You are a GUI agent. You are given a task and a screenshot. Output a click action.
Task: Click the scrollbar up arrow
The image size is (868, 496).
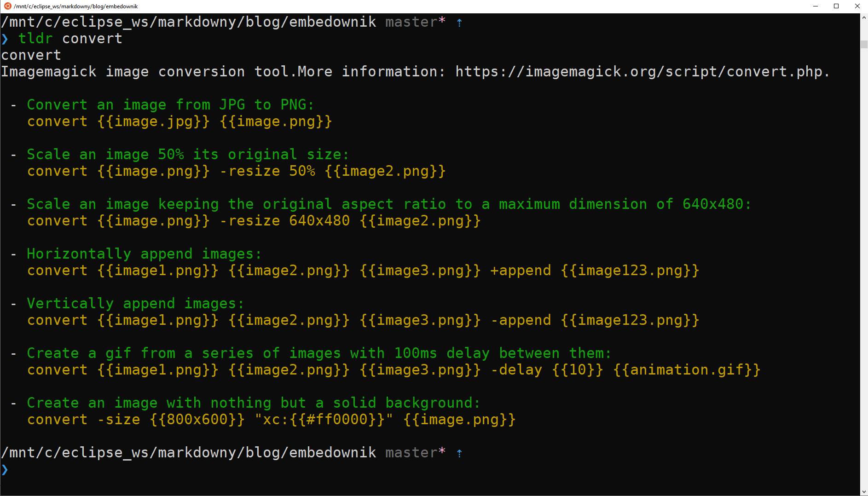coord(864,18)
